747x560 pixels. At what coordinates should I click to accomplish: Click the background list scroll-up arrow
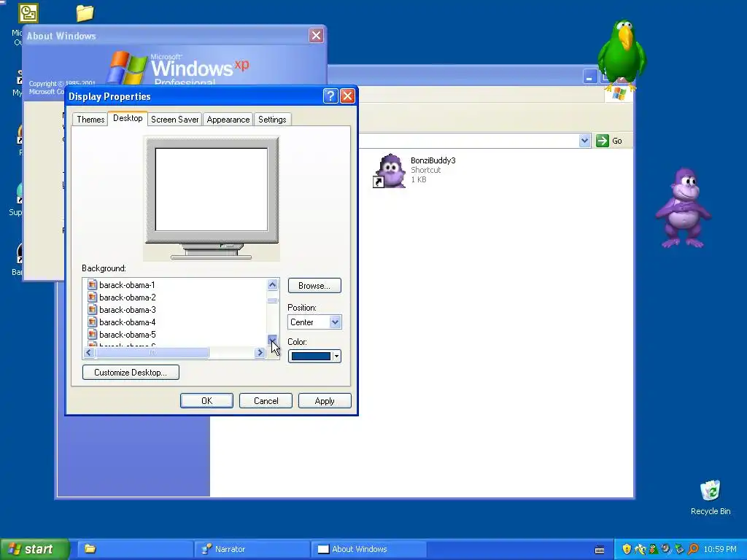pyautogui.click(x=273, y=285)
